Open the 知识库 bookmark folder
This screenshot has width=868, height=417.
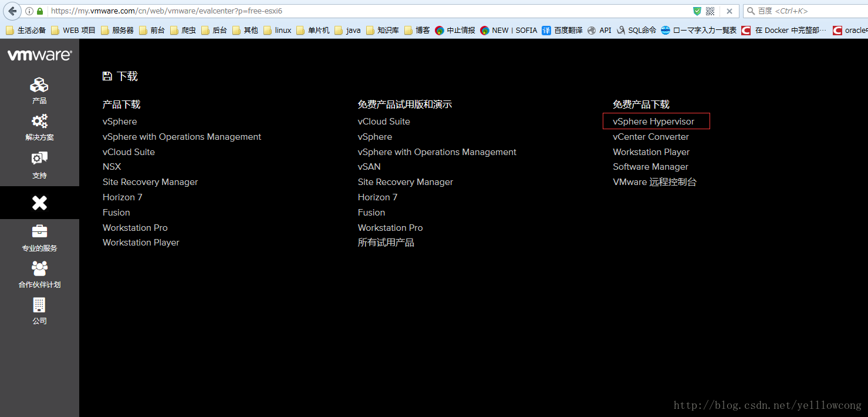click(x=383, y=30)
